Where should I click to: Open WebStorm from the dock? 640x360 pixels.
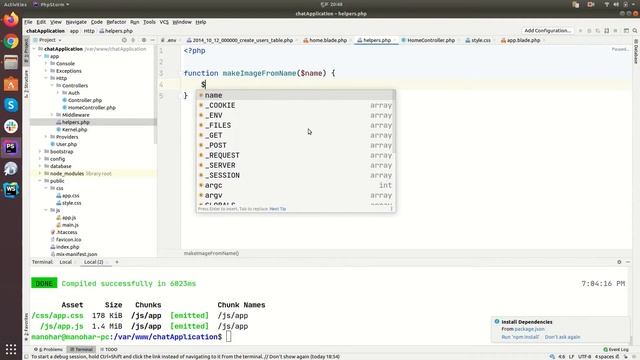pos(11,190)
